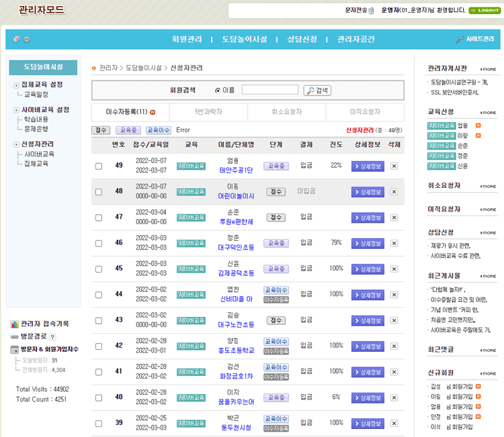Delete row 43 with X icon
The height and width of the screenshot is (437, 504).
[394, 320]
